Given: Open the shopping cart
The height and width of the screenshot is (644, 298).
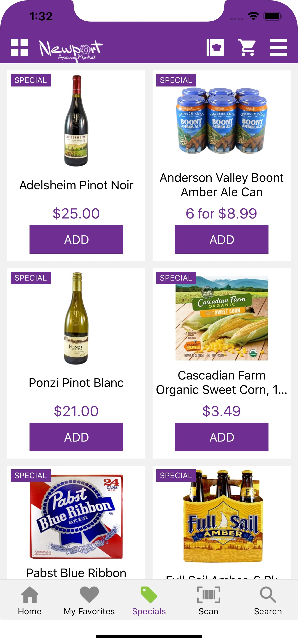Looking at the screenshot, I should [x=247, y=47].
